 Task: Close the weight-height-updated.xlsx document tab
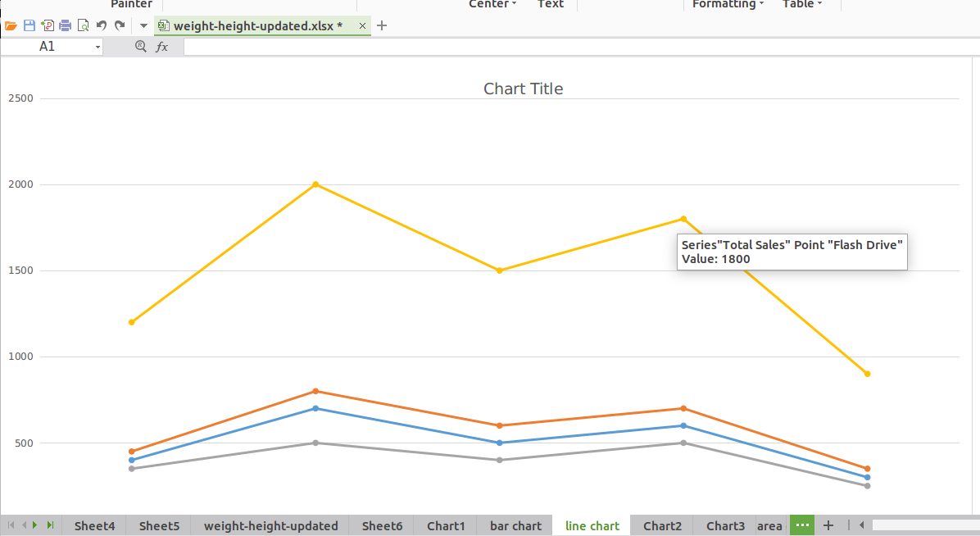(362, 25)
